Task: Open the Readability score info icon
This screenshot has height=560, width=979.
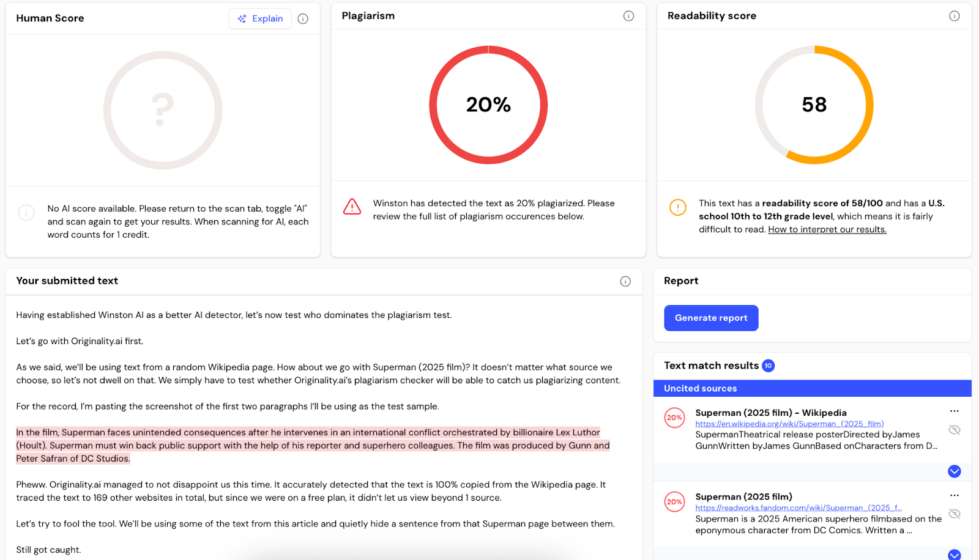Action: [954, 16]
